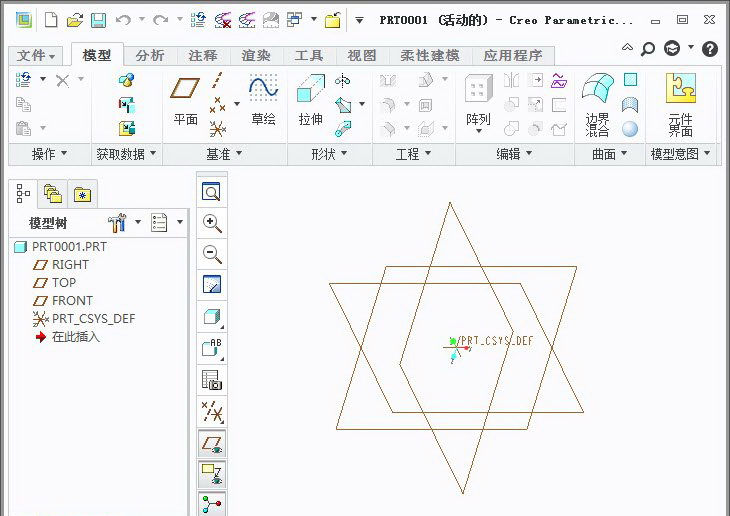Image resolution: width=730 pixels, height=516 pixels.
Task: Toggle the spin center display button
Action: pos(211,503)
